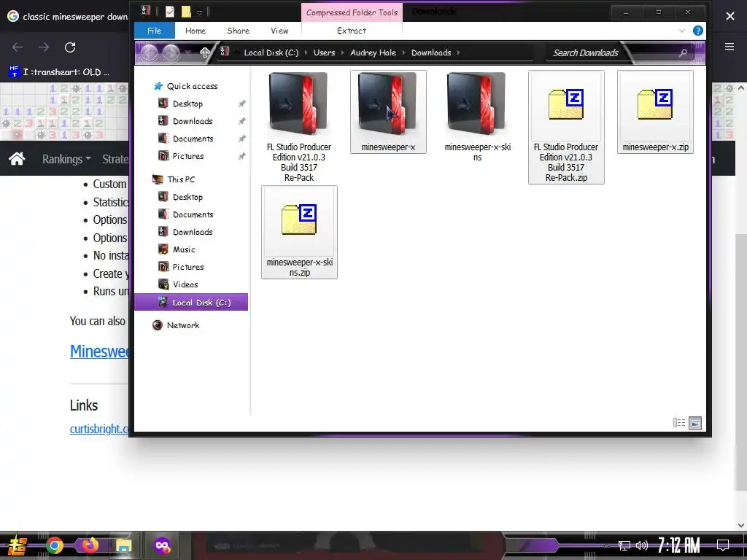Click the Search Downloads field
Screen dimensions: 747x560
click(614, 52)
